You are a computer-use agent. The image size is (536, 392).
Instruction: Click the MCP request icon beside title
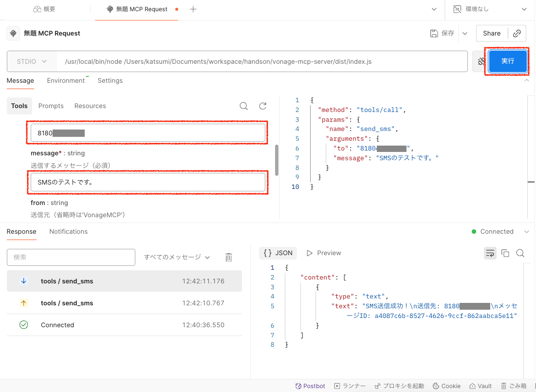pyautogui.click(x=13, y=34)
